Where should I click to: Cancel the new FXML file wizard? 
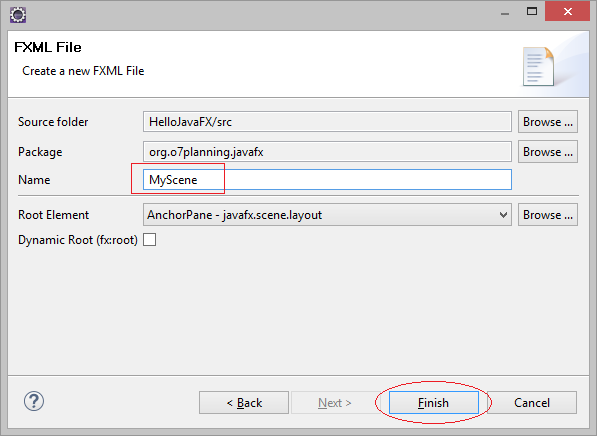[532, 402]
